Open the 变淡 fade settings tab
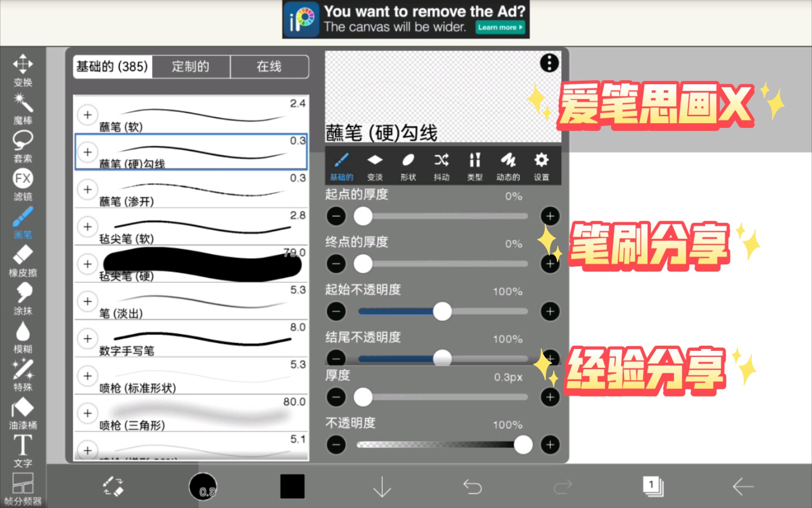The image size is (812, 508). click(x=375, y=167)
